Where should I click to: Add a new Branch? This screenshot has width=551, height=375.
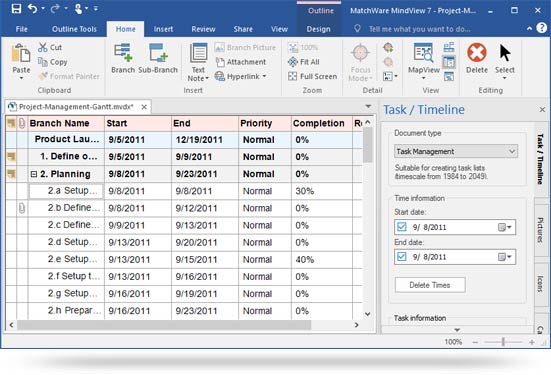tap(123, 58)
